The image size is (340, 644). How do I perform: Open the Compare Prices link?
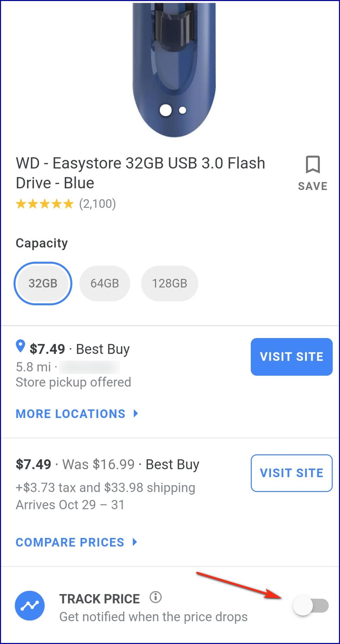[70, 542]
